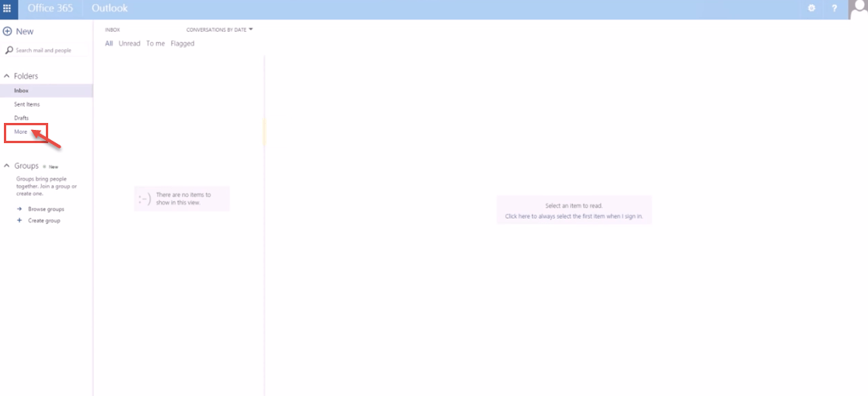Click 'Select an item to read.' text
The image size is (868, 396).
coord(574,205)
